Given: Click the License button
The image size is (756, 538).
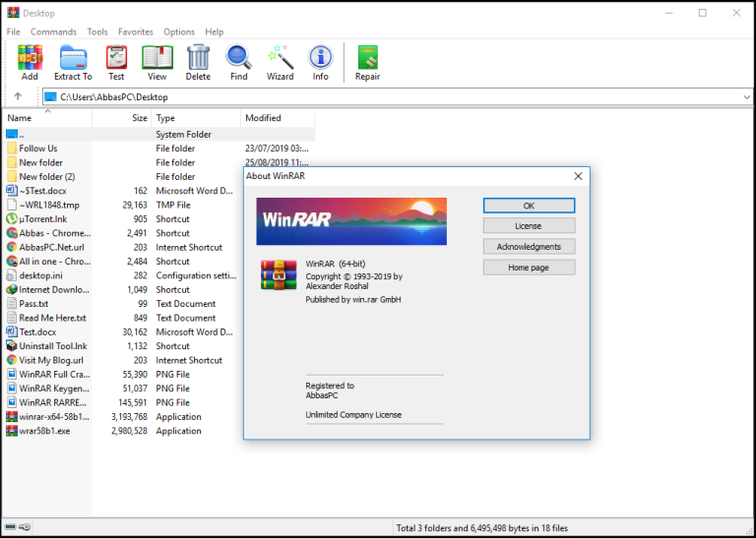Looking at the screenshot, I should pyautogui.click(x=529, y=226).
